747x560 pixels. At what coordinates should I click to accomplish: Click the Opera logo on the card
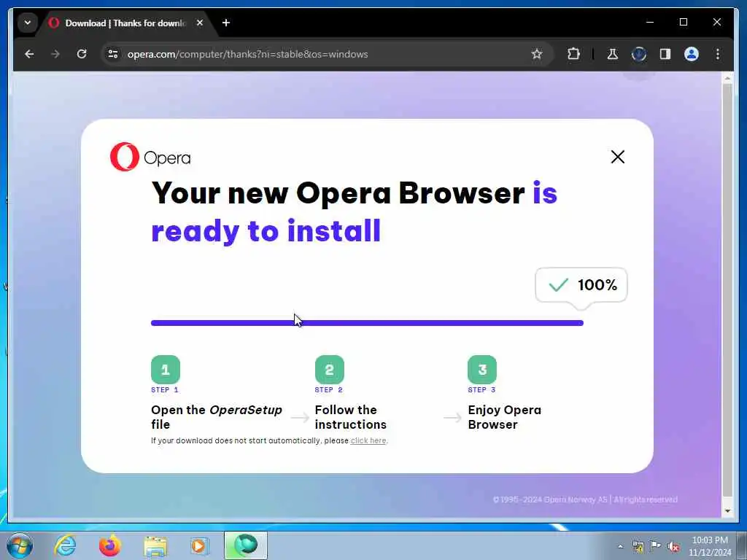point(150,157)
